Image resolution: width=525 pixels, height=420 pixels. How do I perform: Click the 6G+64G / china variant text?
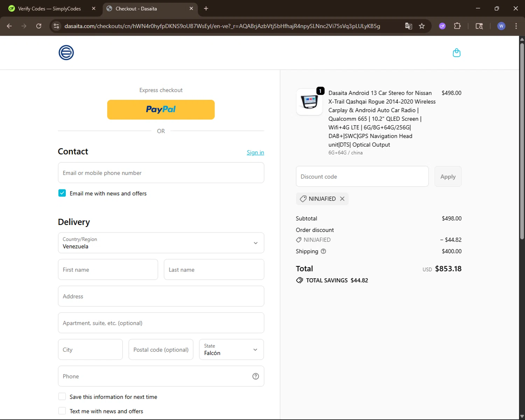tap(345, 153)
